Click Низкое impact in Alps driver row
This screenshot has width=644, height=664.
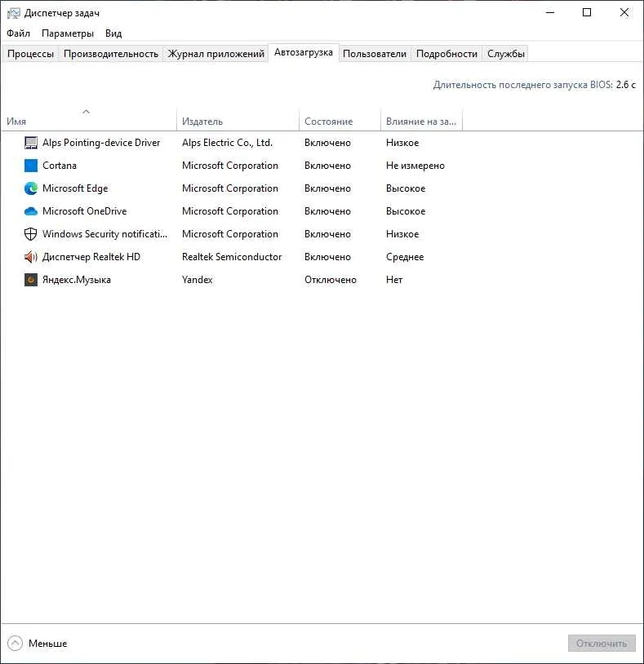click(402, 143)
